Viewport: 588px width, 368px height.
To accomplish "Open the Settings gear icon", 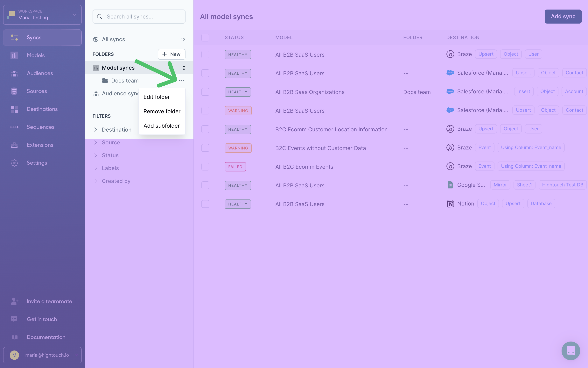I will pos(14,163).
